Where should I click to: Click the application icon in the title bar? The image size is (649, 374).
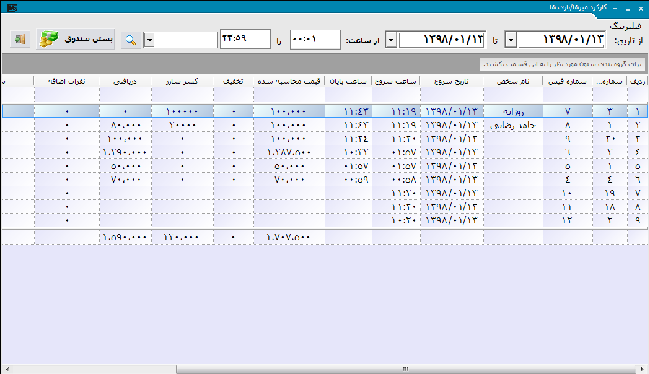pos(12,8)
